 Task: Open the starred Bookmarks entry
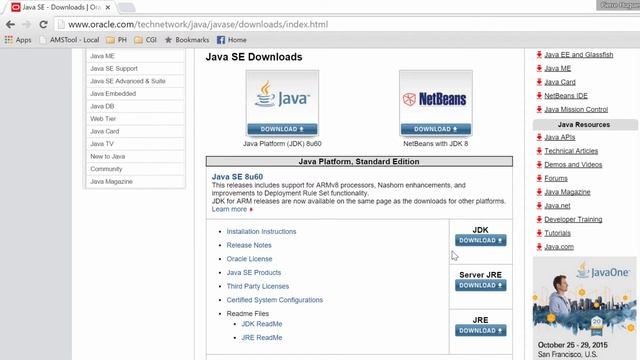[x=187, y=40]
